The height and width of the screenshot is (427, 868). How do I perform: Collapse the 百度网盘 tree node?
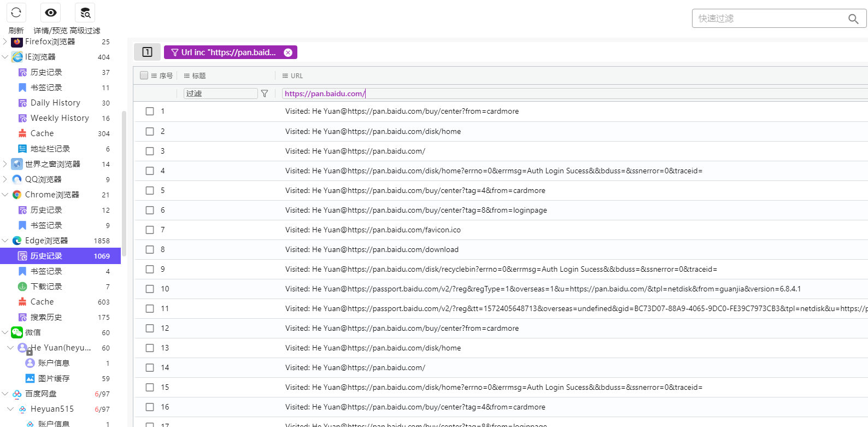pyautogui.click(x=5, y=394)
